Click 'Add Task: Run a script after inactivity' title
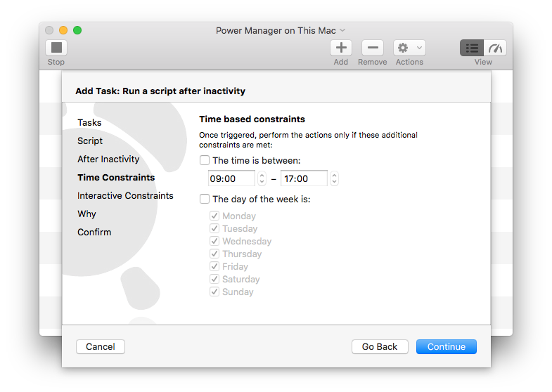Image resolution: width=552 pixels, height=392 pixels. [160, 91]
